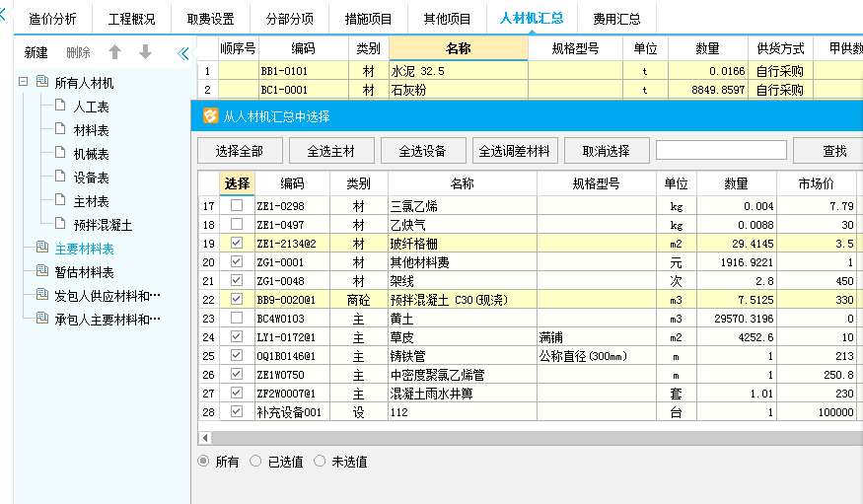Collapse the left panel using double chevron

coord(183,53)
